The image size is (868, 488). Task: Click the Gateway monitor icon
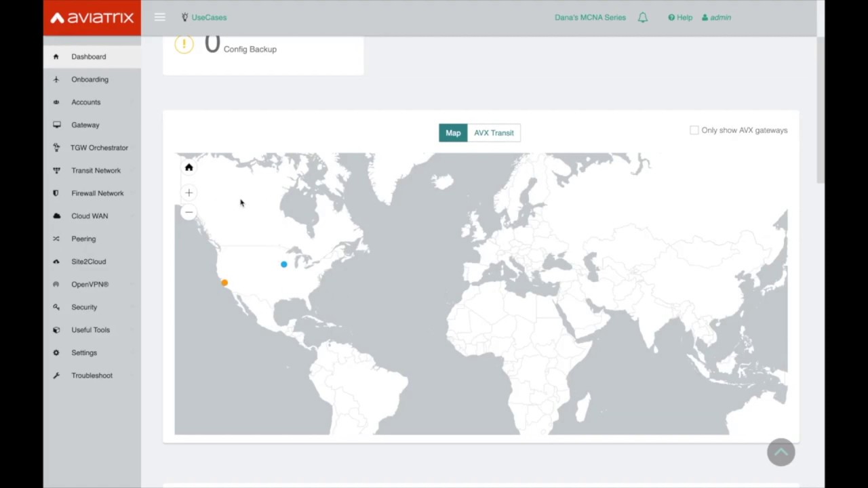(x=56, y=125)
